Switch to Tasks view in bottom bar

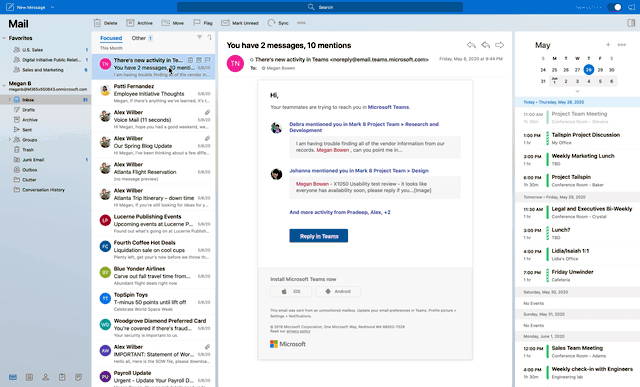62,377
